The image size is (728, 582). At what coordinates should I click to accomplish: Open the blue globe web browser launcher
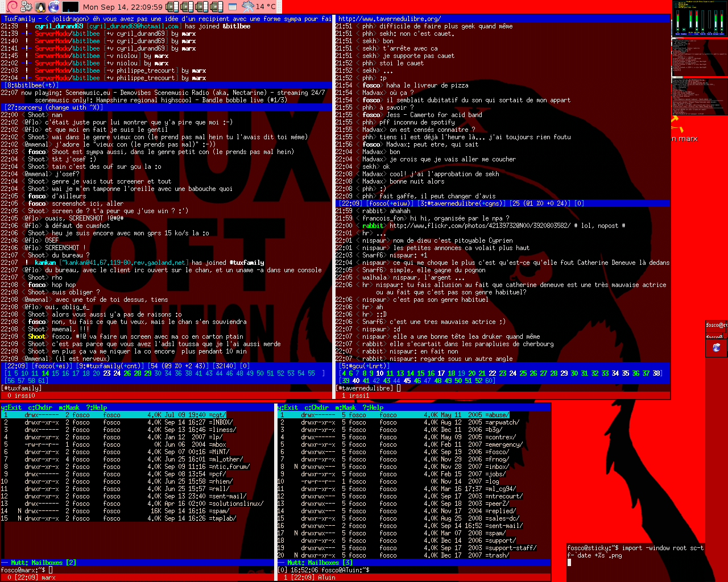(x=54, y=7)
